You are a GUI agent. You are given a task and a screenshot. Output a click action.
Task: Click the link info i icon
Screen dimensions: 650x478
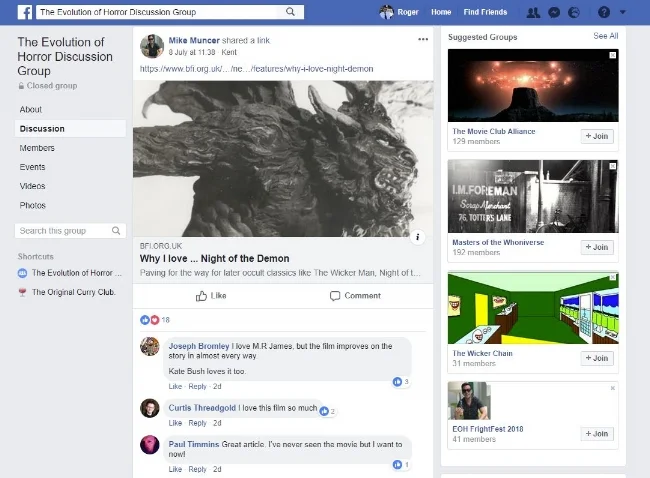[417, 237]
